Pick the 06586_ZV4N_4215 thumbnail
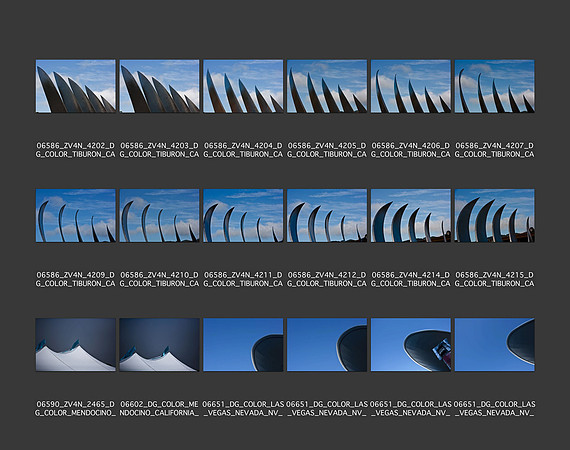The height and width of the screenshot is (450, 570). pos(495,216)
